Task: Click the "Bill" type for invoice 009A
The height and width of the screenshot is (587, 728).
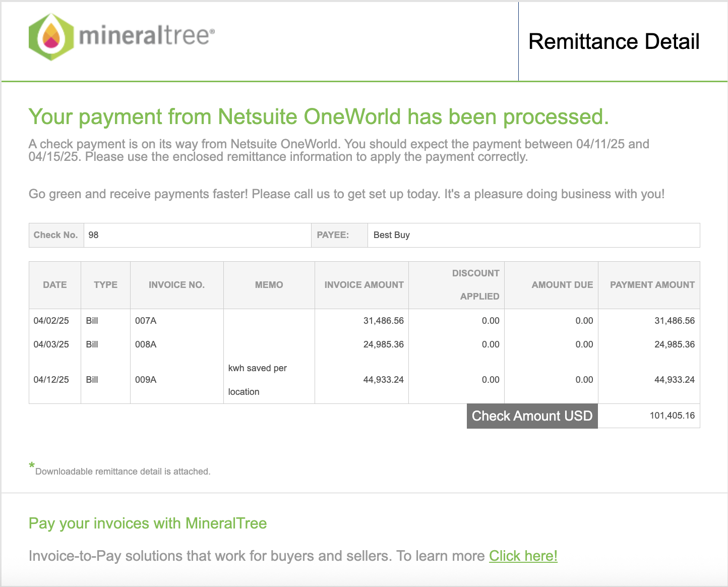Action: pos(92,380)
